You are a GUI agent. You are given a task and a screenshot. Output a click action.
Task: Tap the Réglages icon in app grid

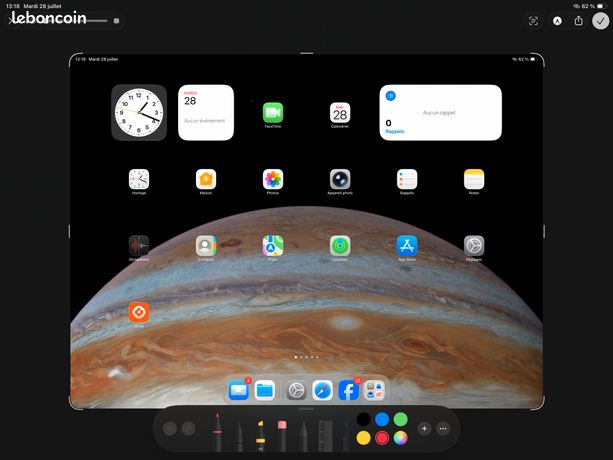474,245
